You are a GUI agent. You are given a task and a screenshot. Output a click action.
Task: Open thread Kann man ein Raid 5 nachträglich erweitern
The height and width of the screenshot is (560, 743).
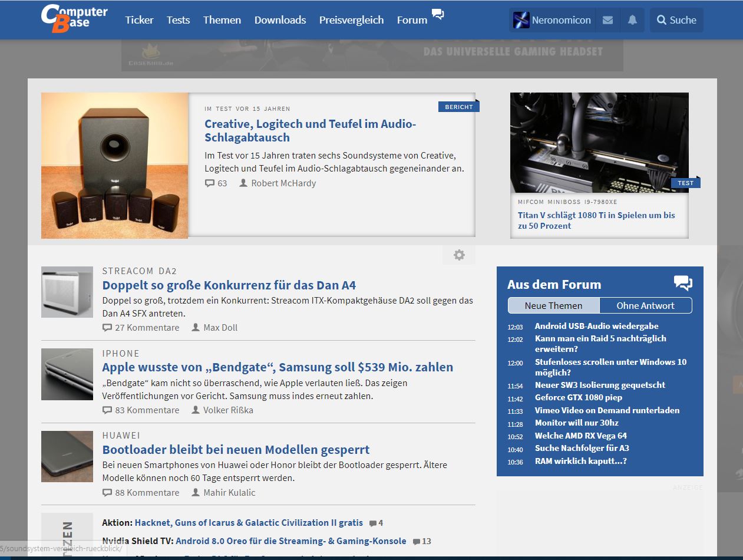coord(600,344)
